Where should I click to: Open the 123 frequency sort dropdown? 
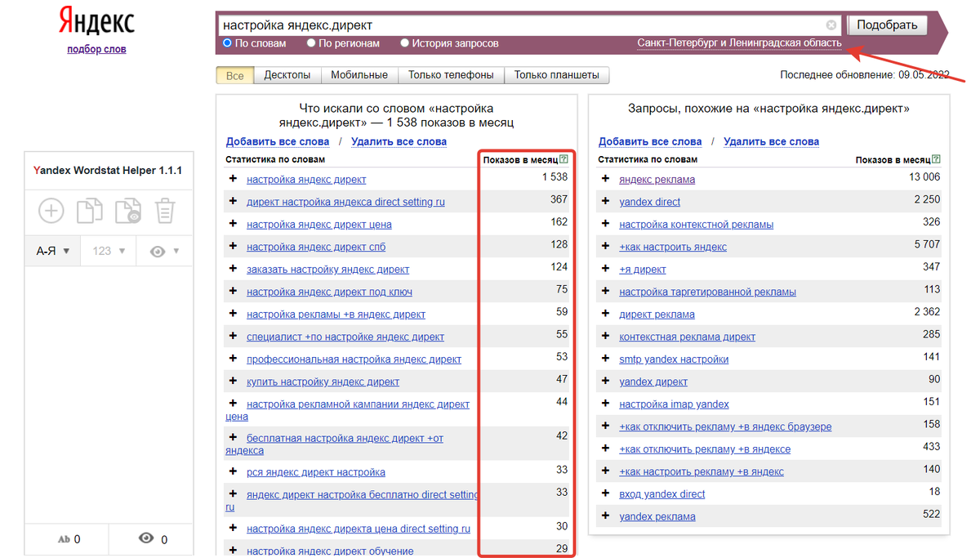click(108, 251)
